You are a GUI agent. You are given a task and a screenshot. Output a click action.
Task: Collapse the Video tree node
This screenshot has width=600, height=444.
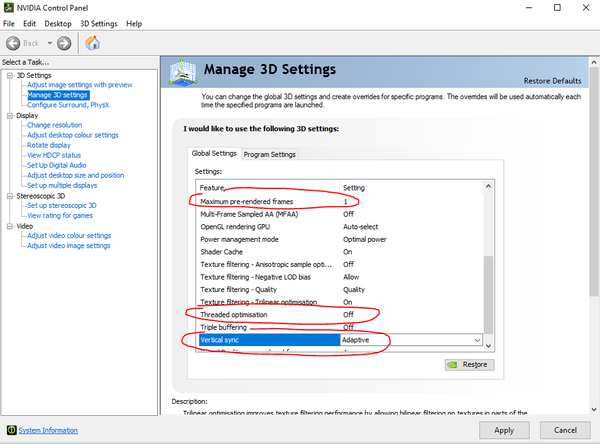coord(10,226)
